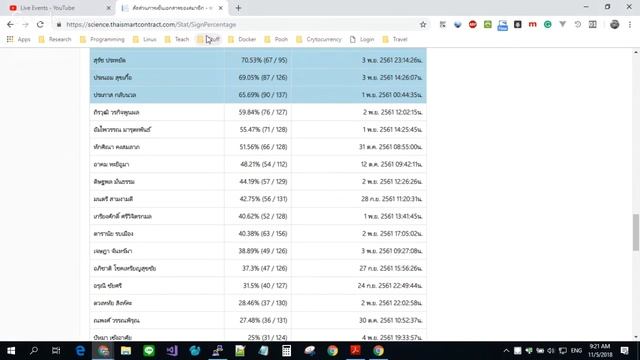Open File Explorer from the taskbar
640x360 pixels.
(126, 351)
